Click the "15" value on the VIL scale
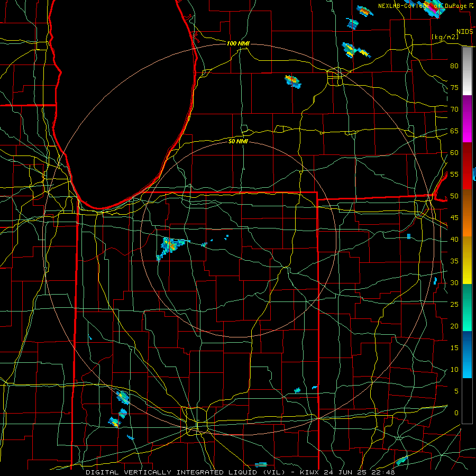Screen dimensions: 476x476 pos(454,348)
